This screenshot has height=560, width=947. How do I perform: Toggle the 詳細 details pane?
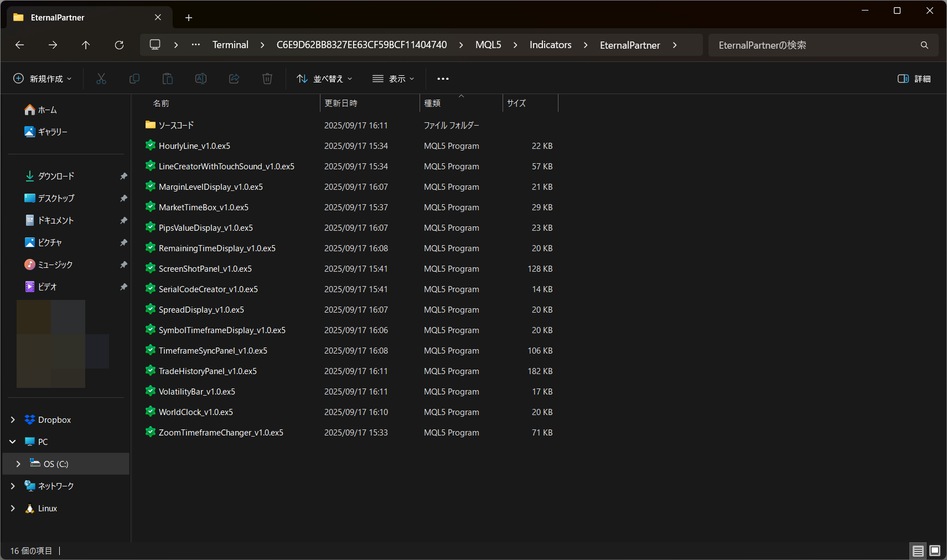[x=914, y=79]
